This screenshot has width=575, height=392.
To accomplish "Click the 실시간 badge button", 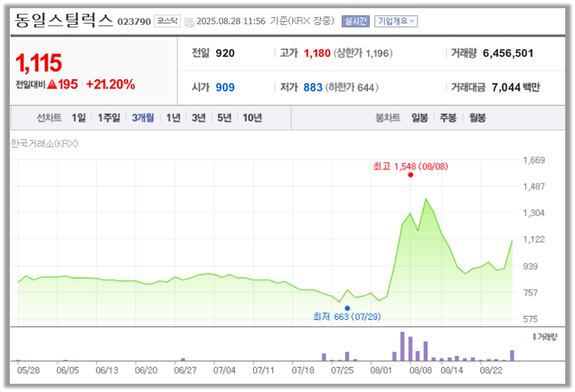I will point(356,21).
